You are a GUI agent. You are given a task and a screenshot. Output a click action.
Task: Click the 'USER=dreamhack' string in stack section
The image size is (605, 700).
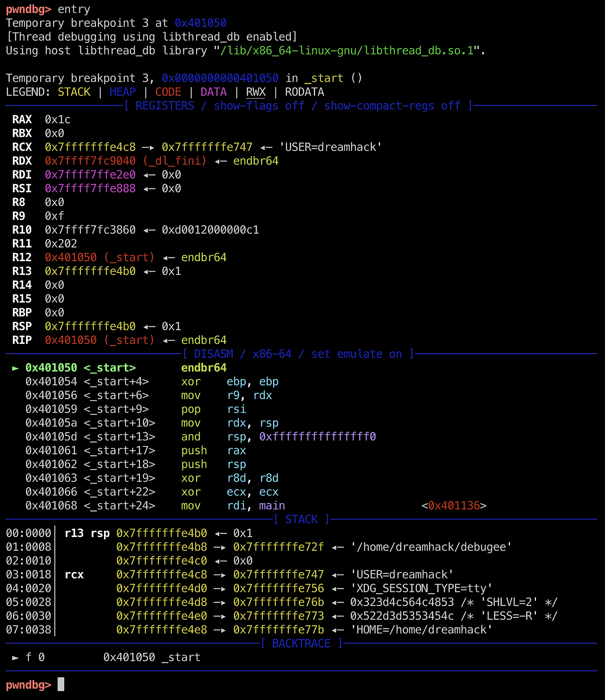tap(402, 574)
